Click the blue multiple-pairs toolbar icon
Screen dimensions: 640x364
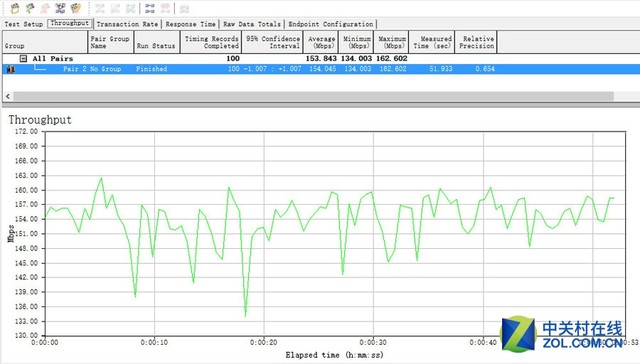coord(60,8)
